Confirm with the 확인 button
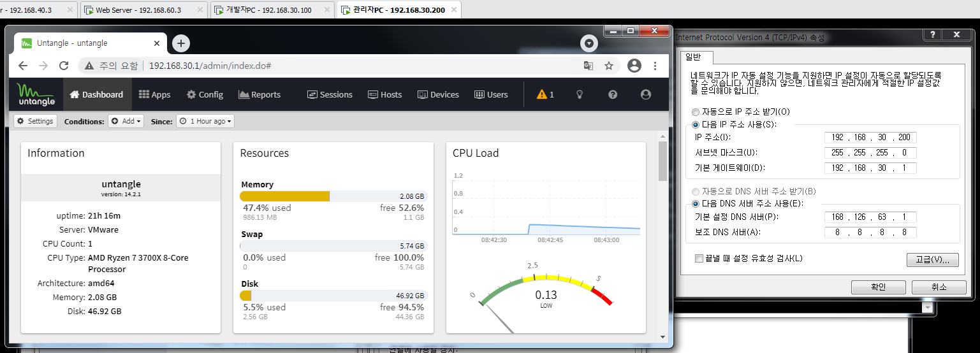Viewport: 980px width, 353px height. click(878, 287)
